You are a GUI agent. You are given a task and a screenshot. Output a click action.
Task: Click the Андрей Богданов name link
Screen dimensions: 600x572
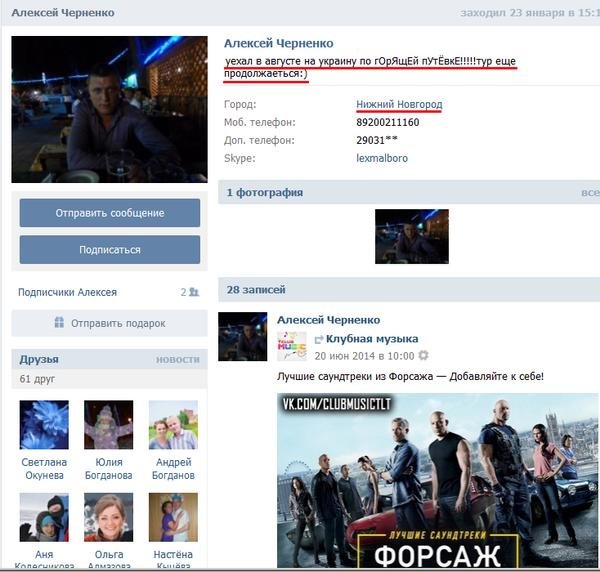[x=173, y=469]
